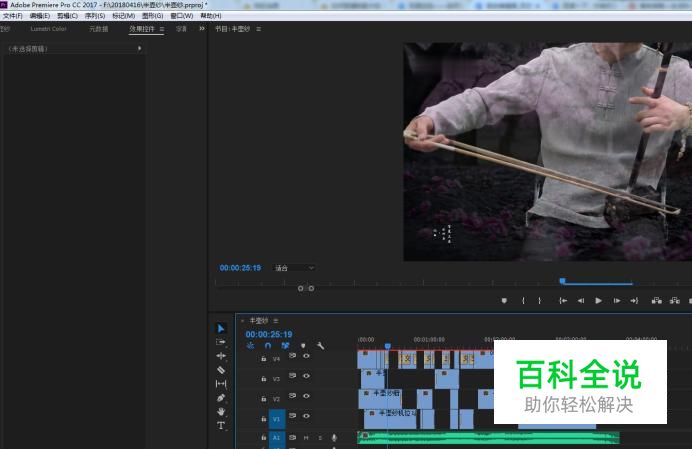
Task: Toggle timeline Snap magnet
Action: (268, 346)
